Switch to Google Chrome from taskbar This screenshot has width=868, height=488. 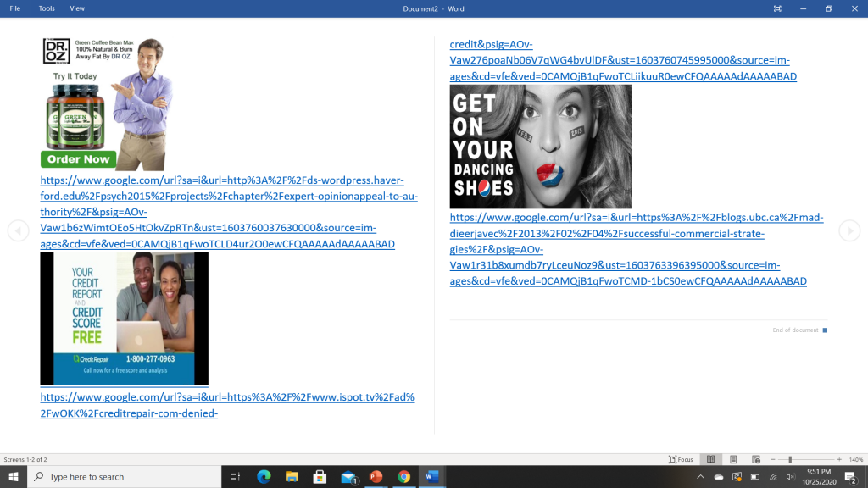(x=404, y=477)
